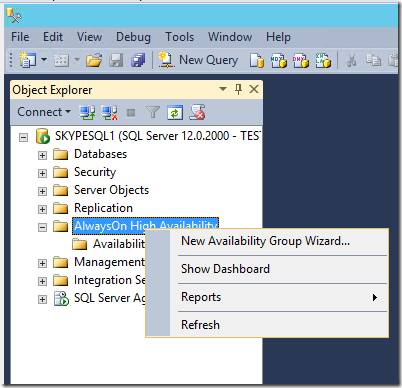Click the Analysis Services XMLA Query icon
This screenshot has height=388, width=402.
pyautogui.click(x=323, y=61)
